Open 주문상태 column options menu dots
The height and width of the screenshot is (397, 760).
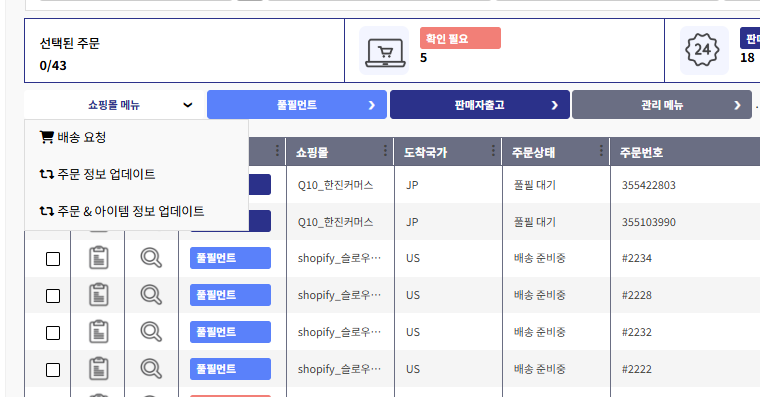[x=601, y=151]
